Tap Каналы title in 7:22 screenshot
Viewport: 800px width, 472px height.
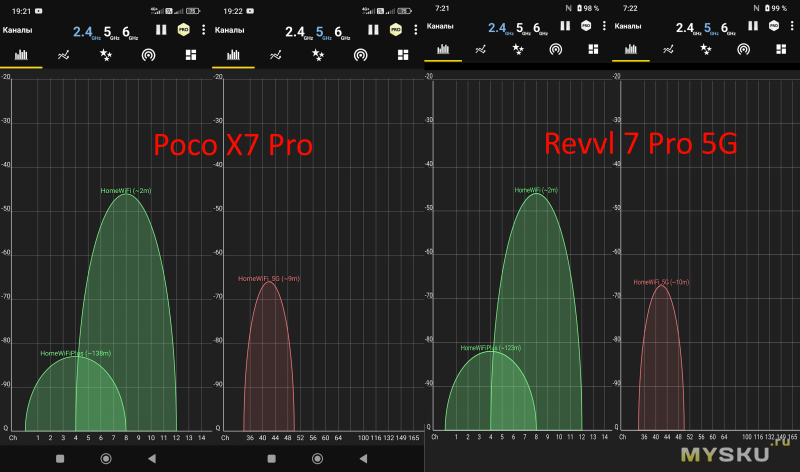click(x=628, y=26)
